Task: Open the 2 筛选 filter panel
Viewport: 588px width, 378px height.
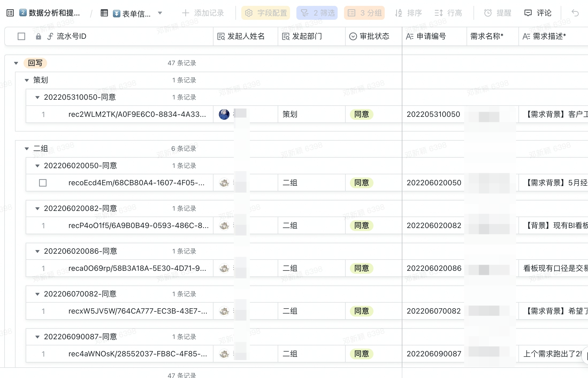Action: [317, 13]
